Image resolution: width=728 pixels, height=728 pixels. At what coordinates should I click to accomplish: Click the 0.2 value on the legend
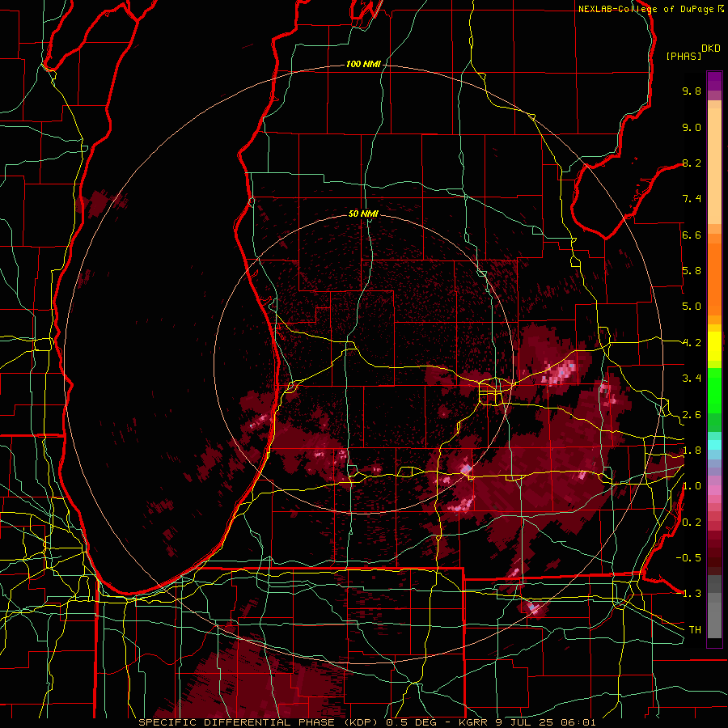(692, 523)
